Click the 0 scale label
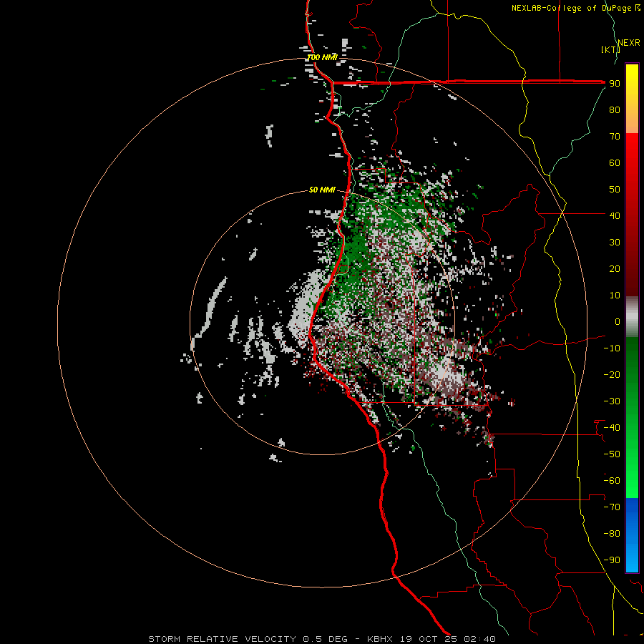 618,321
